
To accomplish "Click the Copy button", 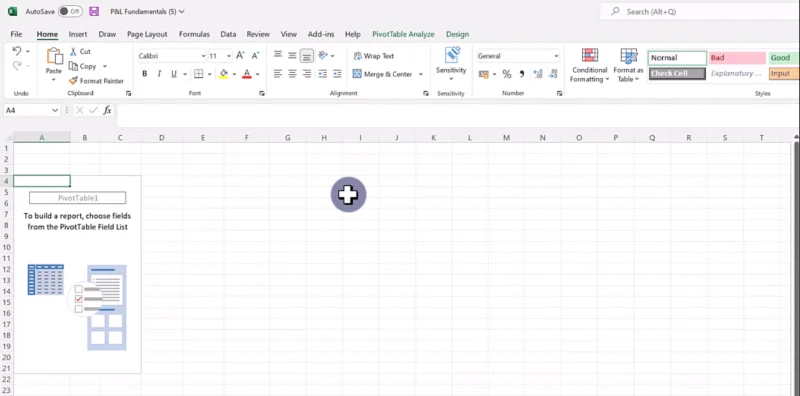I will click(x=83, y=66).
